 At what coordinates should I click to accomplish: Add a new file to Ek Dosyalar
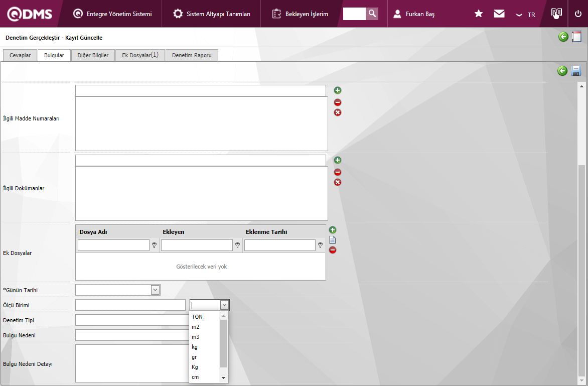point(333,230)
